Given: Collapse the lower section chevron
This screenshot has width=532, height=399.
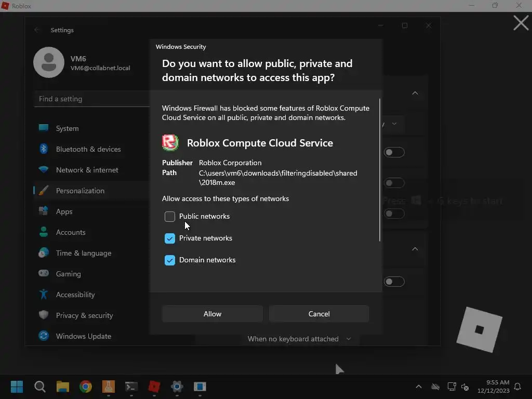Looking at the screenshot, I should pyautogui.click(x=415, y=249).
